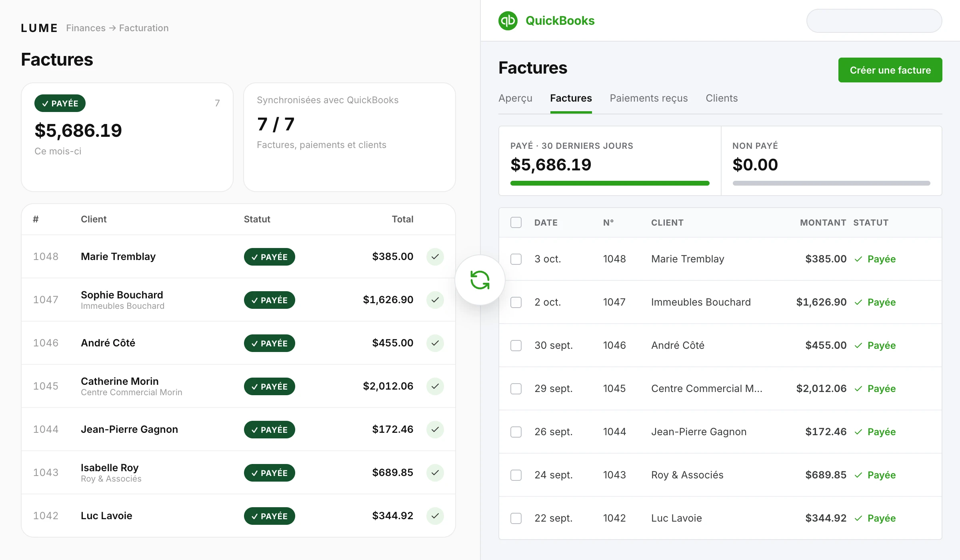Click the $2,012.06 amount in QuickBooks
960x560 pixels.
[822, 389]
